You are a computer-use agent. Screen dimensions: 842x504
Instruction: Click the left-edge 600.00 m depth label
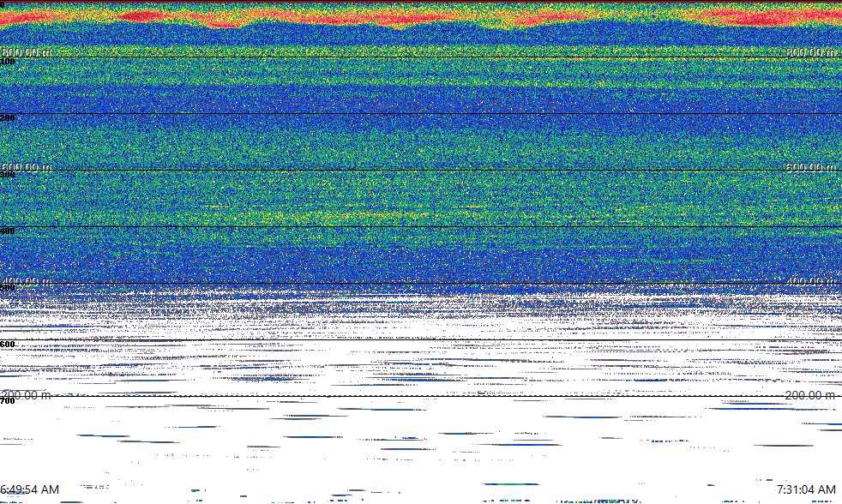26,167
